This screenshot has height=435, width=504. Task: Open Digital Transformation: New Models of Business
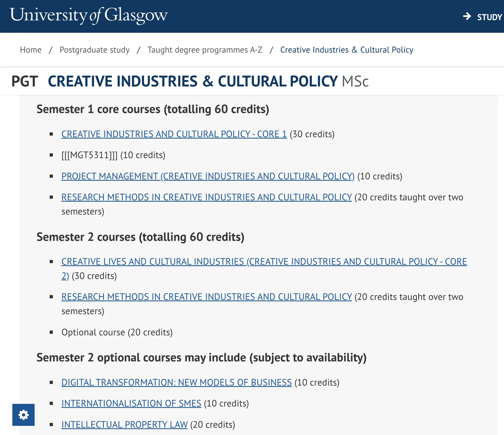coord(176,382)
